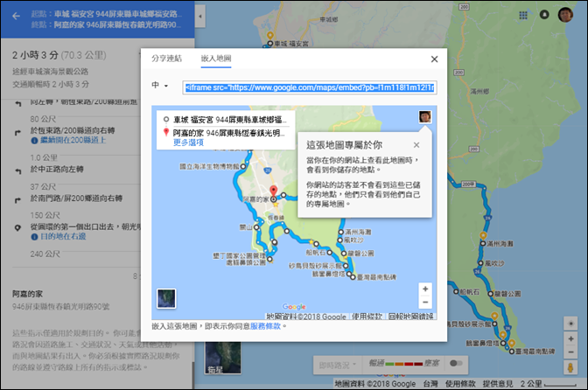The height and width of the screenshot is (390, 588).
Task: Click 回報地圖錯誤 in preview footer
Action: pos(410,317)
